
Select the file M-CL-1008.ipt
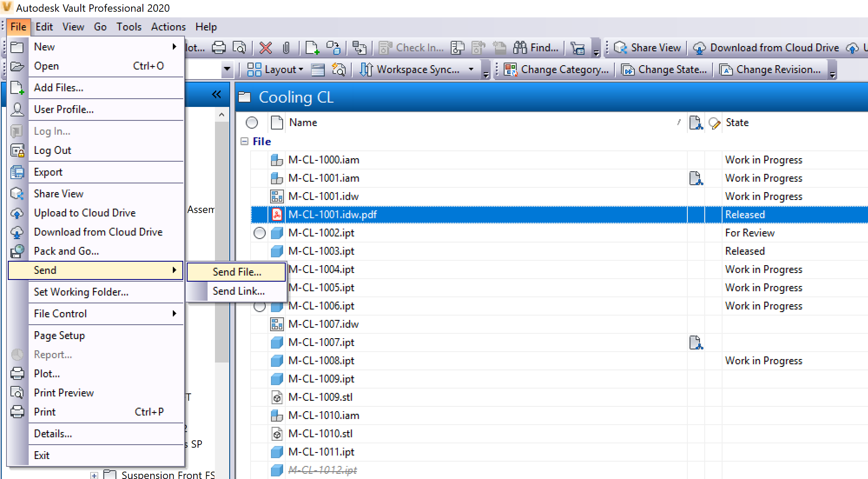tap(321, 361)
